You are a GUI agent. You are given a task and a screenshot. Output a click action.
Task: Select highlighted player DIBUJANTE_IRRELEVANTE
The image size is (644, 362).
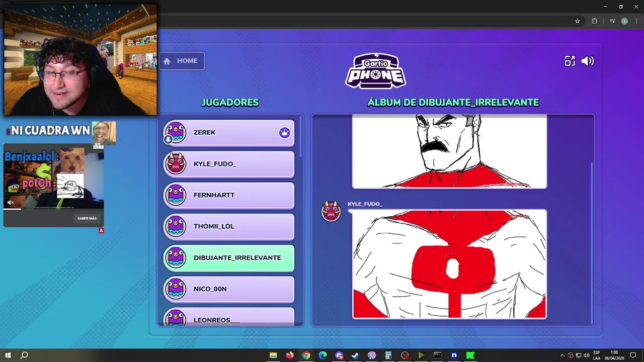point(229,257)
